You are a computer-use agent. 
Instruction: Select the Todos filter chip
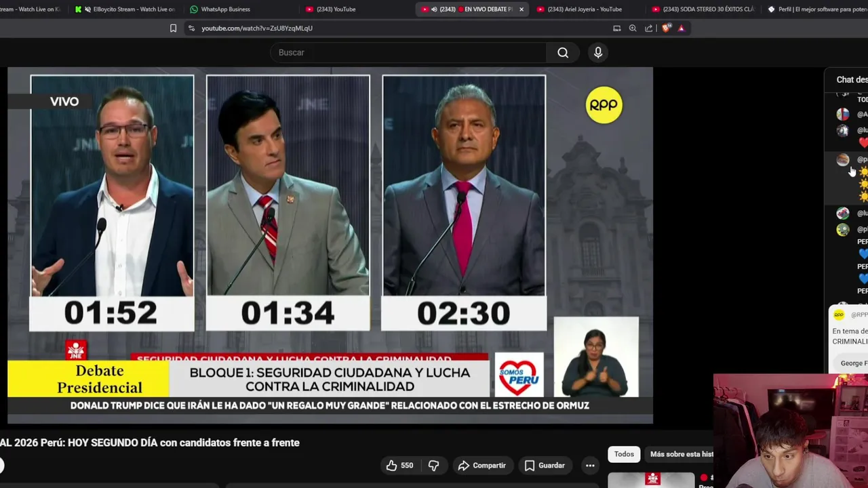click(624, 454)
